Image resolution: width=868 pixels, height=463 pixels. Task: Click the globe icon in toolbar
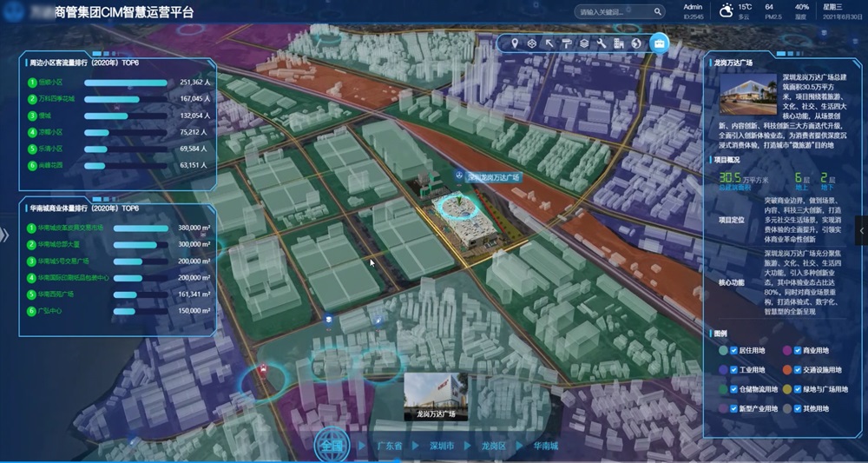636,43
